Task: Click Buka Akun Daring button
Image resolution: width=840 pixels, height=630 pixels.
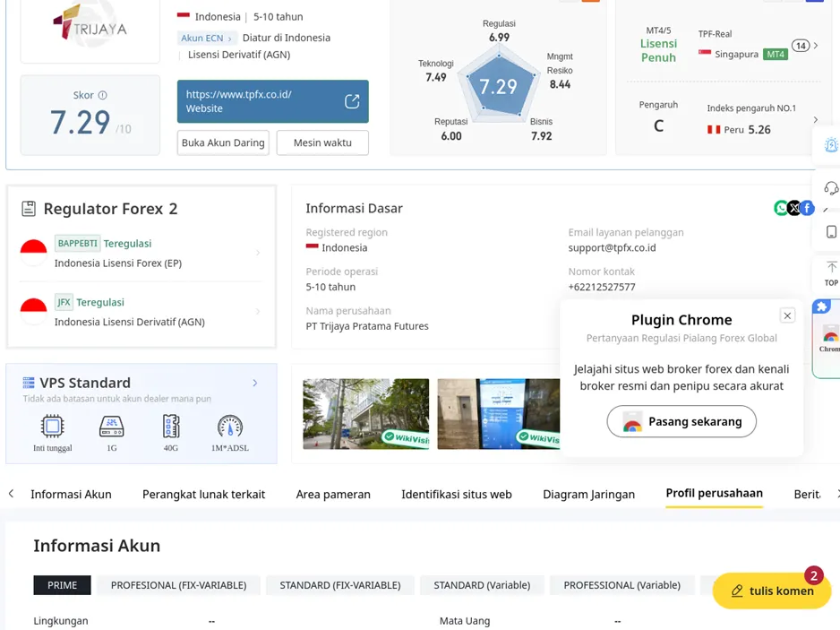Action: point(223,142)
